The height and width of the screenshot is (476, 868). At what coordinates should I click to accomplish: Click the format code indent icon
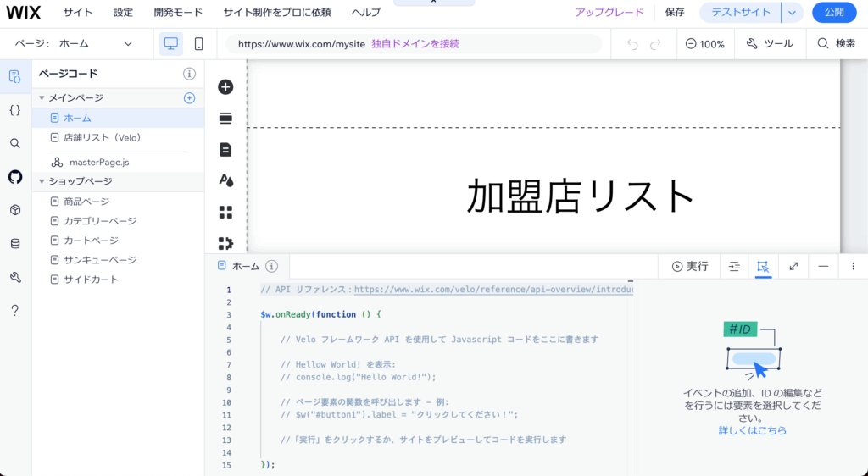[734, 267]
